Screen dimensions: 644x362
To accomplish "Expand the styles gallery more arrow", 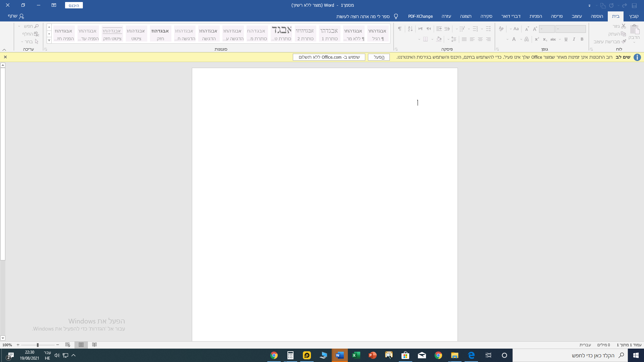I will click(49, 41).
